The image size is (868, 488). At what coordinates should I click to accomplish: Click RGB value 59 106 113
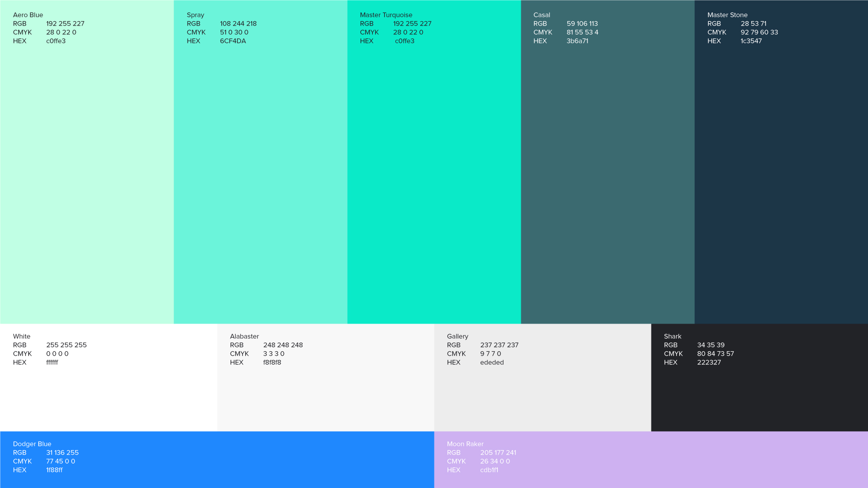[582, 23]
